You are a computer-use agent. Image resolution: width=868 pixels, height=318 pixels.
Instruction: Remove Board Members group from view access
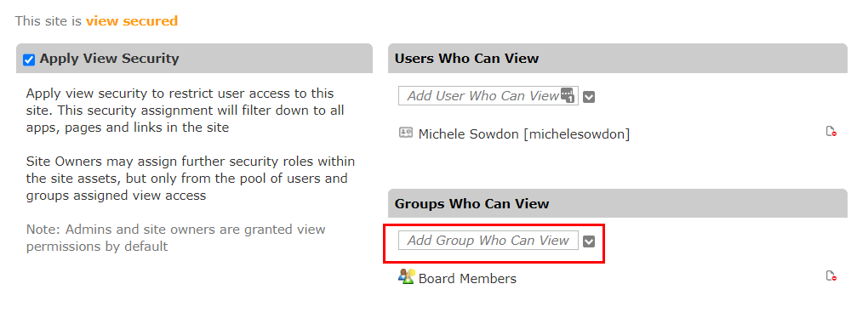tap(831, 276)
